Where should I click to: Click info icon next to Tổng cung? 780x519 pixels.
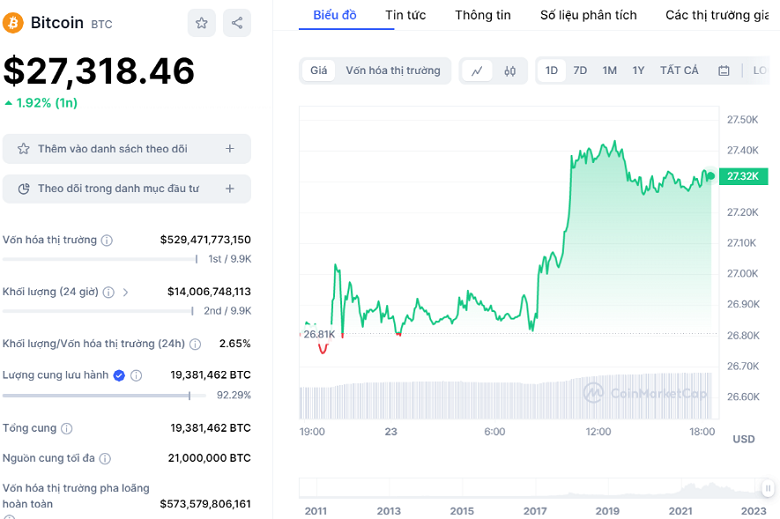(x=67, y=428)
